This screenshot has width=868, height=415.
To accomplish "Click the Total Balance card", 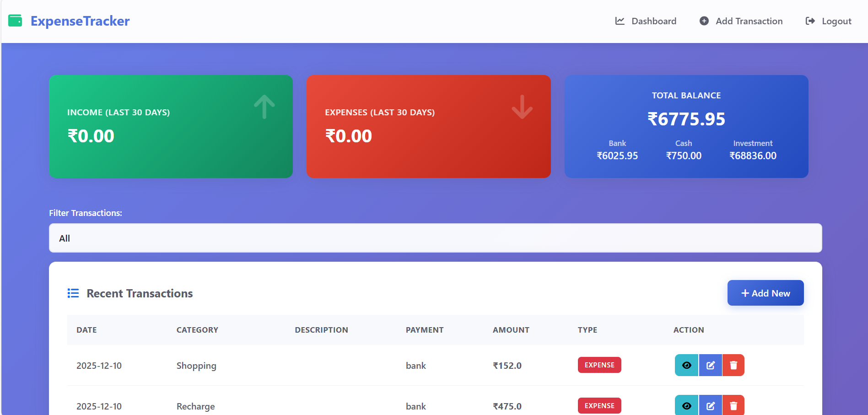I will [686, 126].
